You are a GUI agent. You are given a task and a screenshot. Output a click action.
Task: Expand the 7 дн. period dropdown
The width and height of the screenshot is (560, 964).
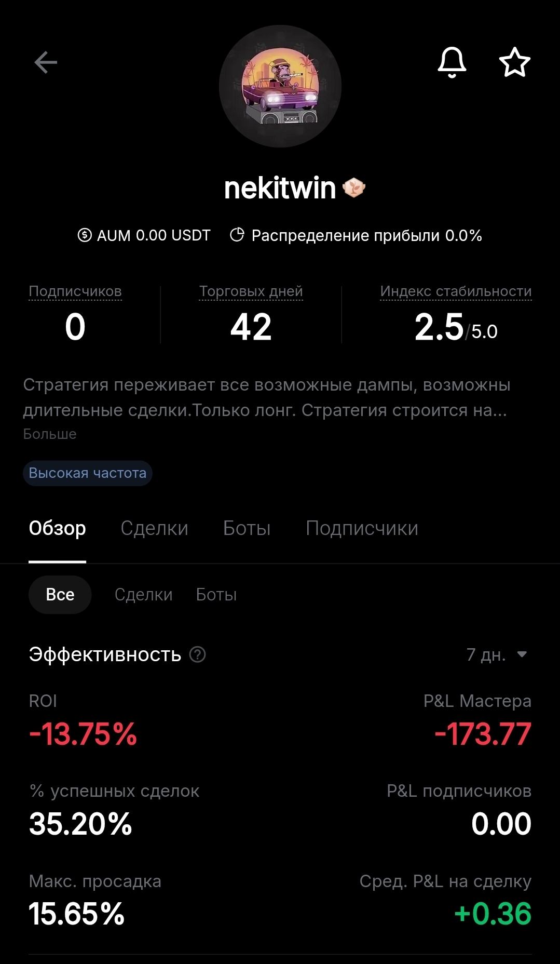pos(497,654)
